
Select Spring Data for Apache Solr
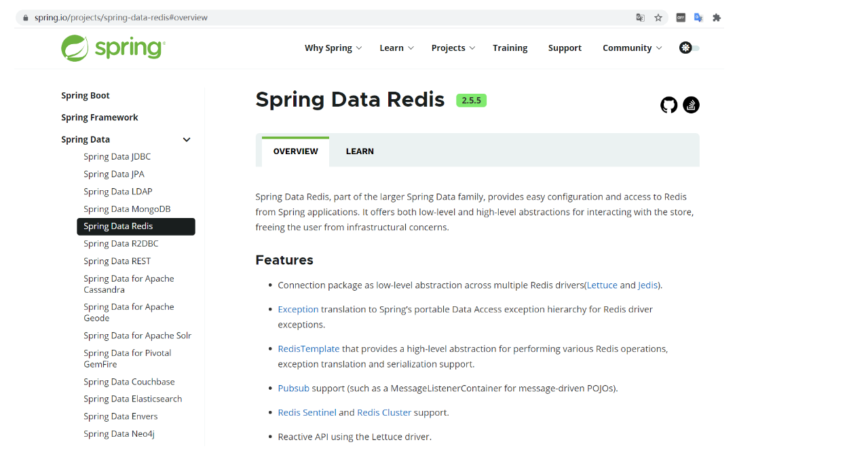coord(138,336)
